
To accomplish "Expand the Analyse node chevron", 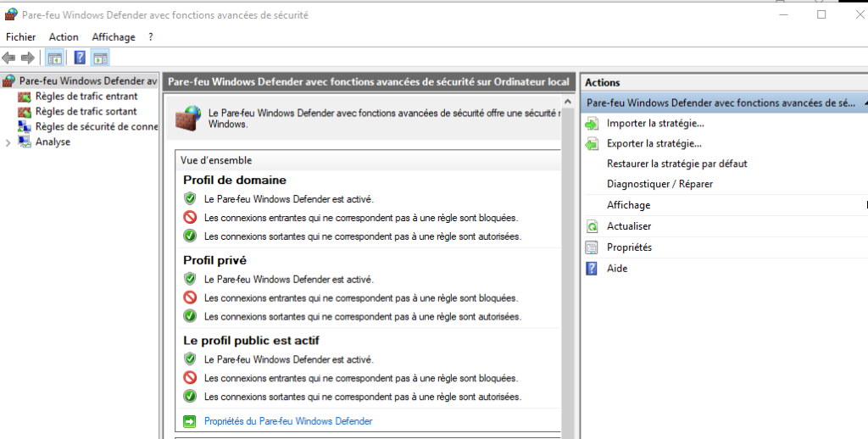I will coord(8,142).
